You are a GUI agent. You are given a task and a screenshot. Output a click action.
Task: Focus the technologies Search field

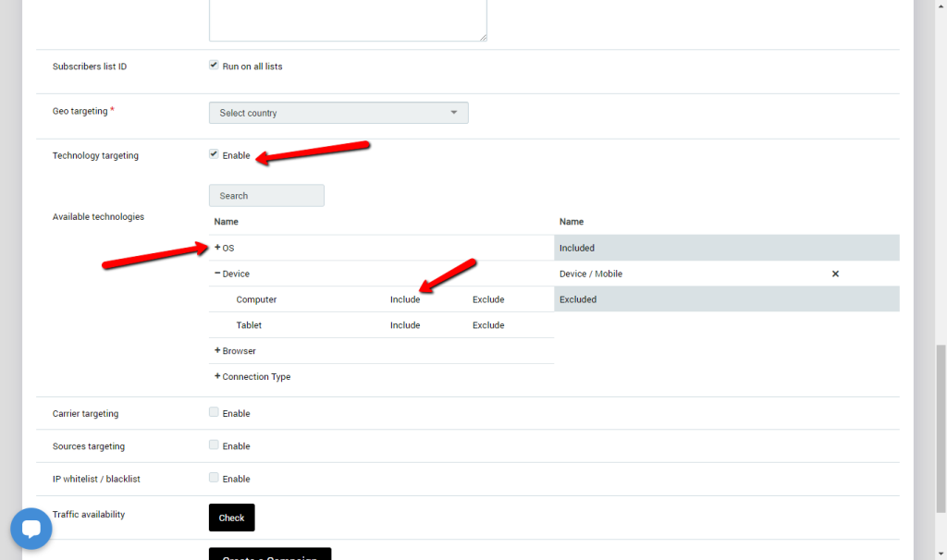click(x=266, y=196)
